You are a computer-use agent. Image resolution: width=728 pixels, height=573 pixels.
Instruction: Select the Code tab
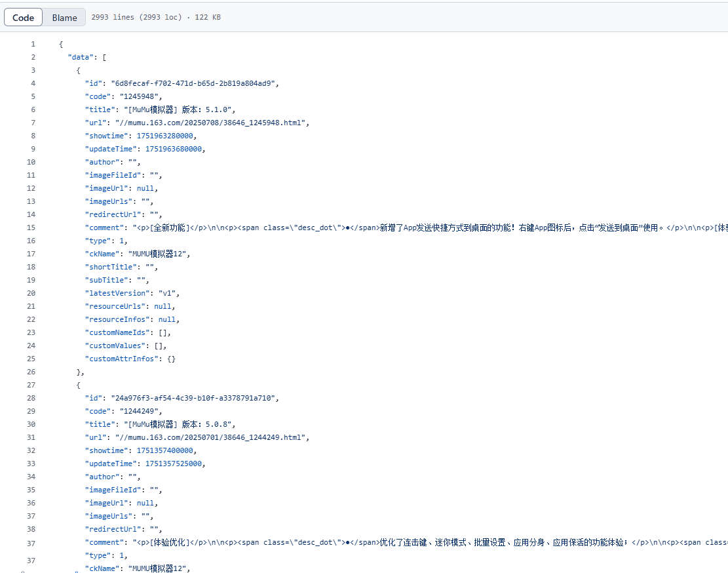(23, 17)
